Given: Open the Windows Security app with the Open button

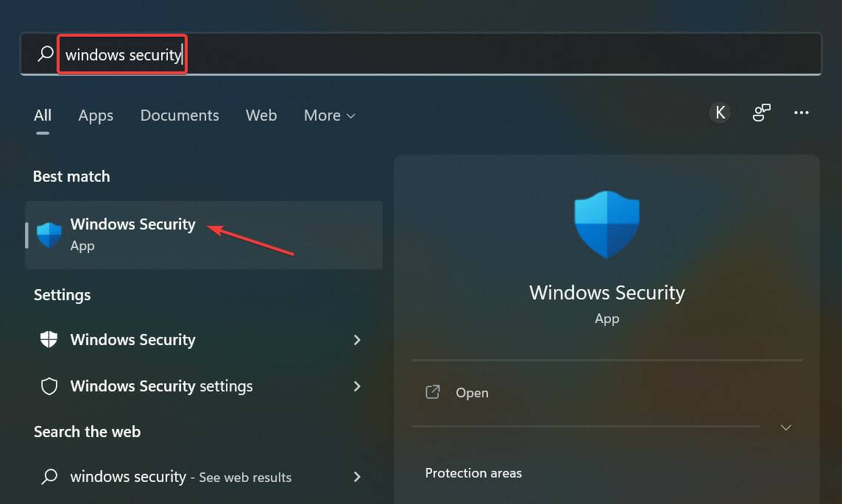Looking at the screenshot, I should pos(472,392).
